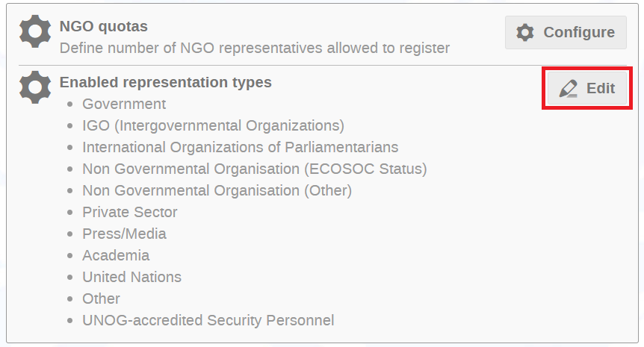Click the pencil icon in Edit button
This screenshot has height=347, width=644.
point(569,89)
